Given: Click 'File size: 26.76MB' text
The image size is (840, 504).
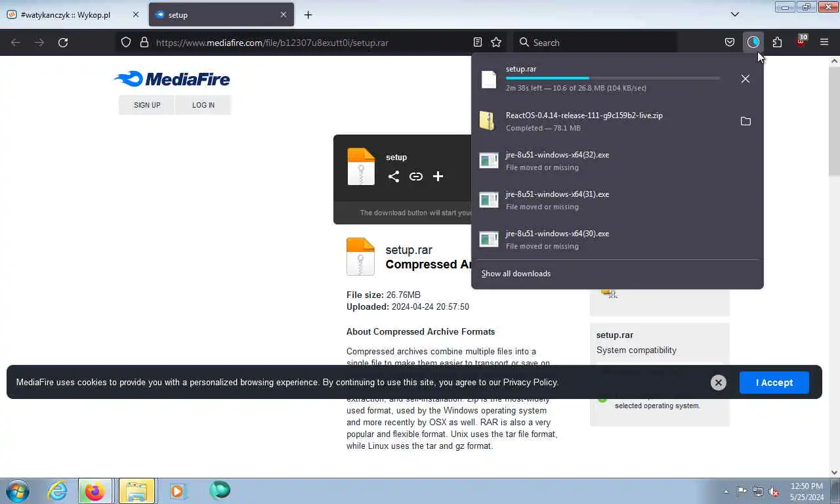Looking at the screenshot, I should (x=383, y=295).
